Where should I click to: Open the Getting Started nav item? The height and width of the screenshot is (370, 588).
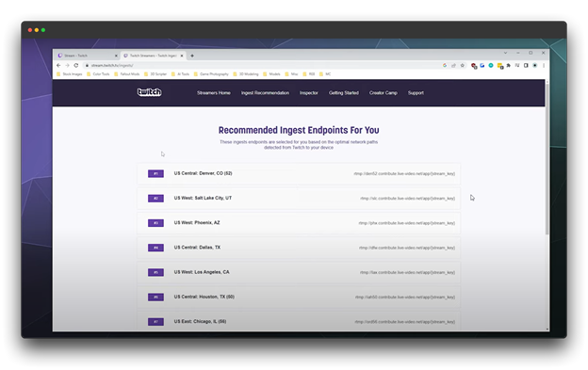344,93
